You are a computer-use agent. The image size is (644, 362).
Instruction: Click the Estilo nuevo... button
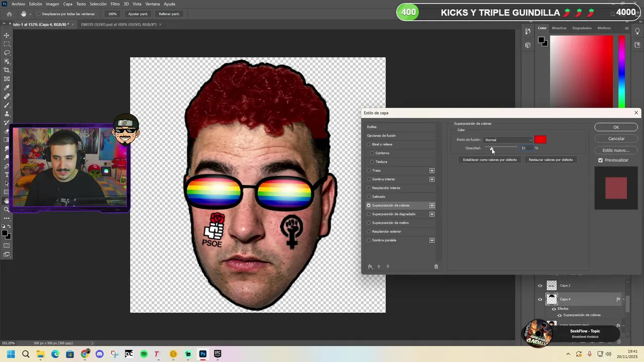coord(616,150)
